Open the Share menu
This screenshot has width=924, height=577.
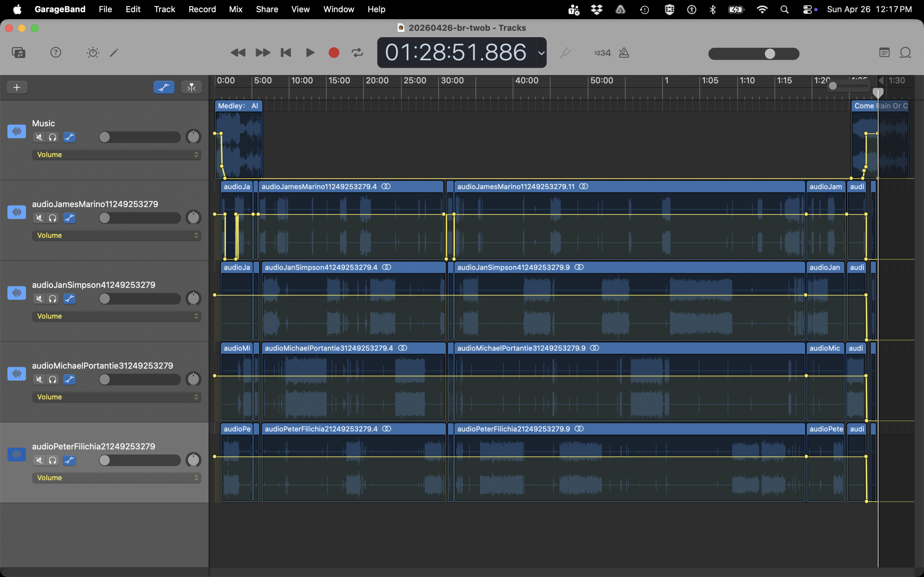[x=266, y=9]
